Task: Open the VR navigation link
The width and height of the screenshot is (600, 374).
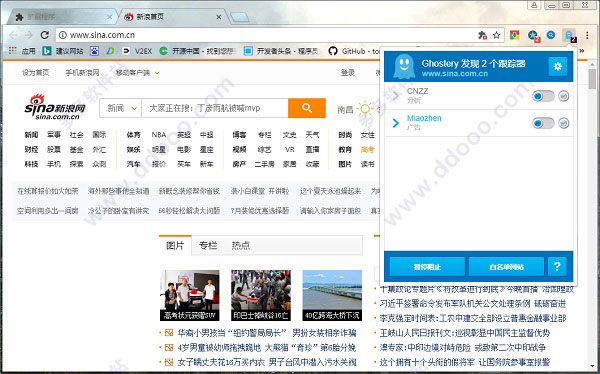Action: click(290, 149)
